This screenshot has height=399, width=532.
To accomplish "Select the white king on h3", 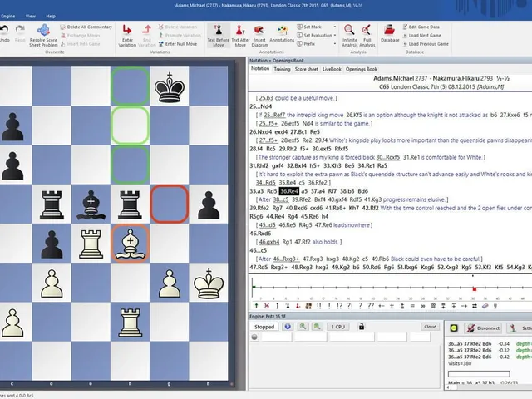I will click(x=209, y=283).
